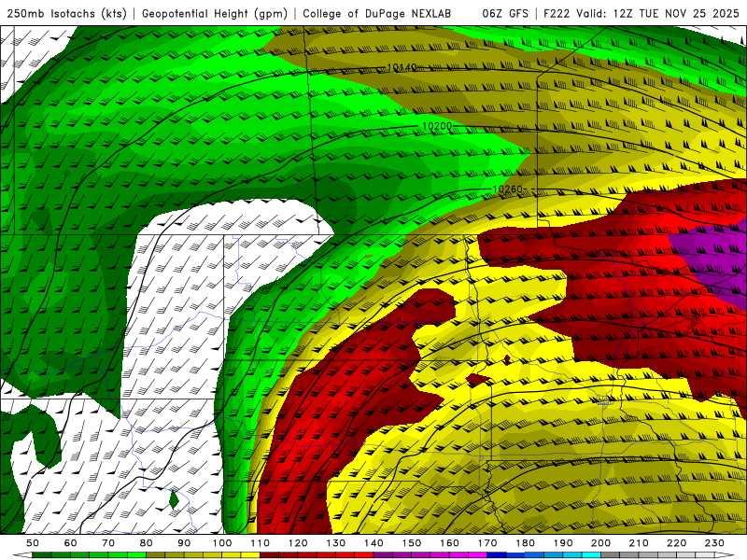The height and width of the screenshot is (560, 747).
Task: Select the 210 legend label
Action: pyautogui.click(x=639, y=543)
